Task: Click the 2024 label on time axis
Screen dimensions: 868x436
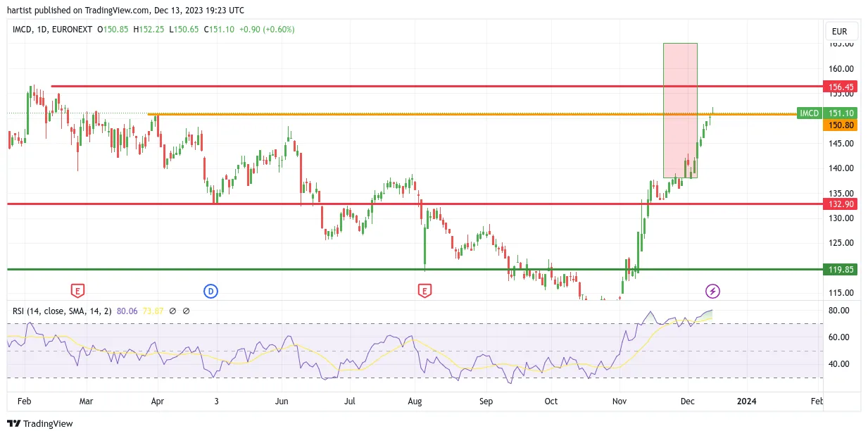Action: [x=746, y=401]
